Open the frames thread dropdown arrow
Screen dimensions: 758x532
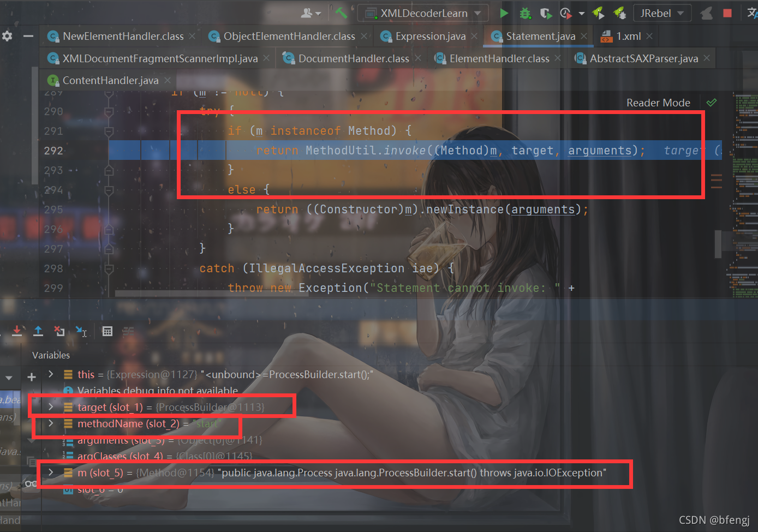(9, 378)
